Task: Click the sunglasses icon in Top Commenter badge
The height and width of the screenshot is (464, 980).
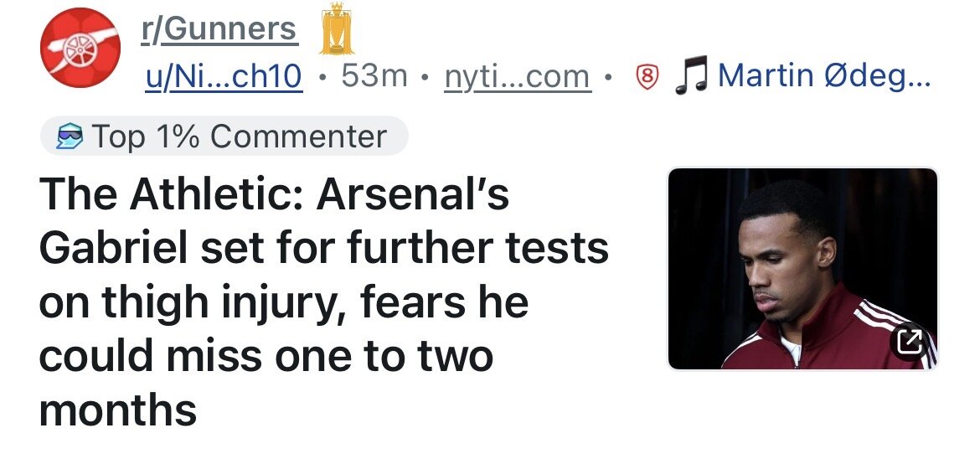Action: [70, 137]
